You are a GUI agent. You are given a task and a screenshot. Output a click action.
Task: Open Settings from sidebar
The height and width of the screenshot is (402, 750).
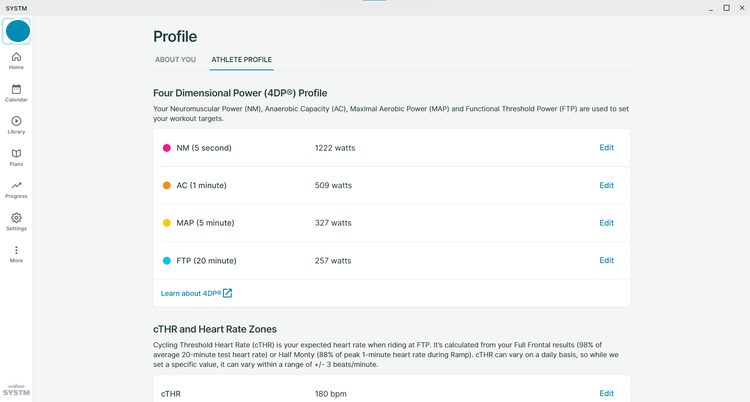pyautogui.click(x=16, y=222)
